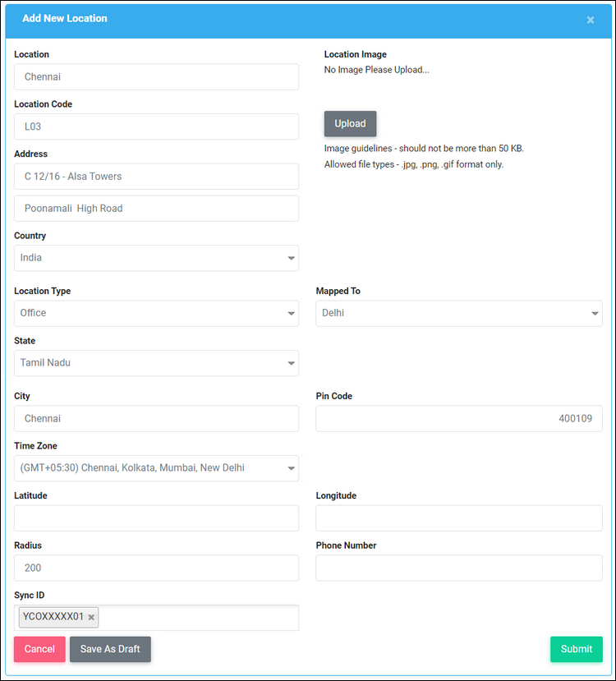This screenshot has height=681, width=616.
Task: Click Save As Draft
Action: pos(110,649)
